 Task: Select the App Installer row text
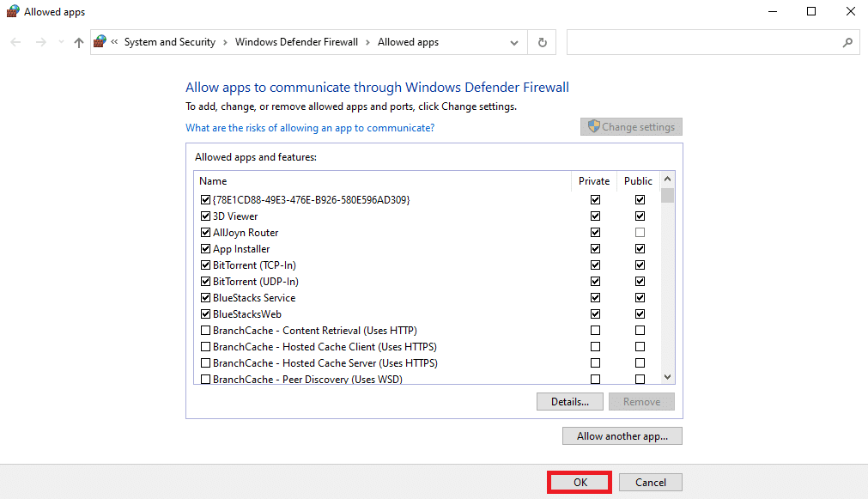(x=241, y=249)
